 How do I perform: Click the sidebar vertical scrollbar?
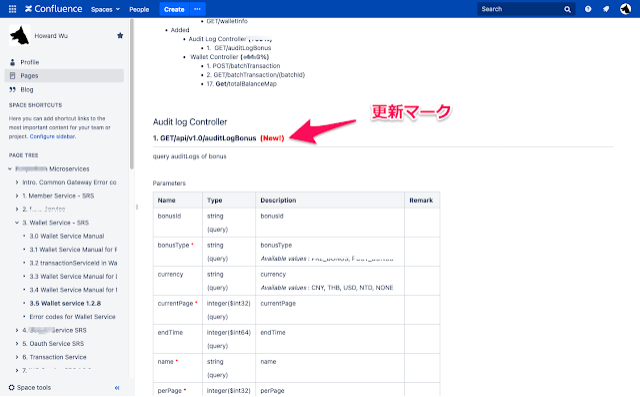131,94
